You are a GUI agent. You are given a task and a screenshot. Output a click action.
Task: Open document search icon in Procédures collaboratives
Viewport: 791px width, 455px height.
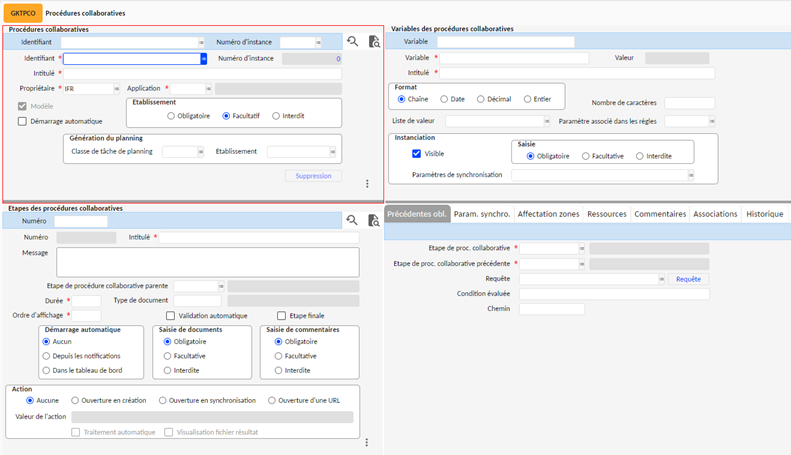pyautogui.click(x=374, y=42)
